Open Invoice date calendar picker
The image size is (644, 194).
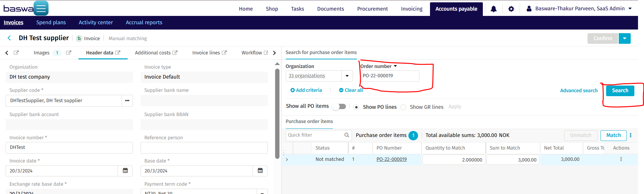click(125, 171)
